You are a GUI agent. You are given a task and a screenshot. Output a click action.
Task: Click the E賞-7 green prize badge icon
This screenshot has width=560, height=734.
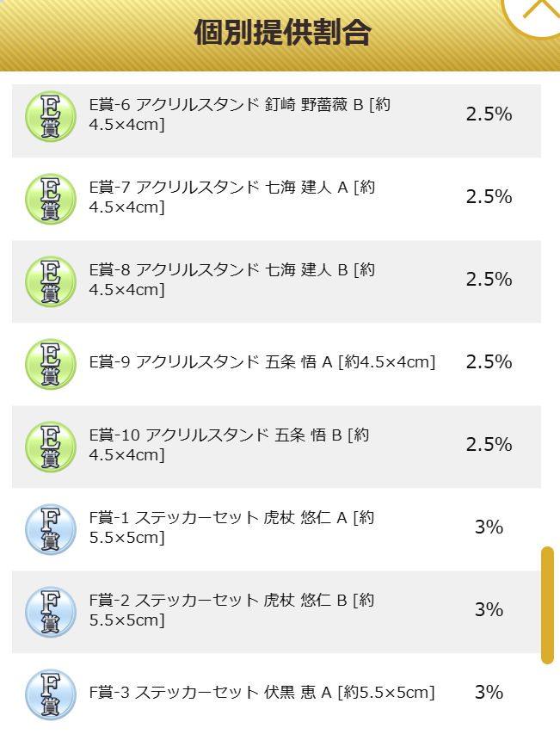(51, 199)
